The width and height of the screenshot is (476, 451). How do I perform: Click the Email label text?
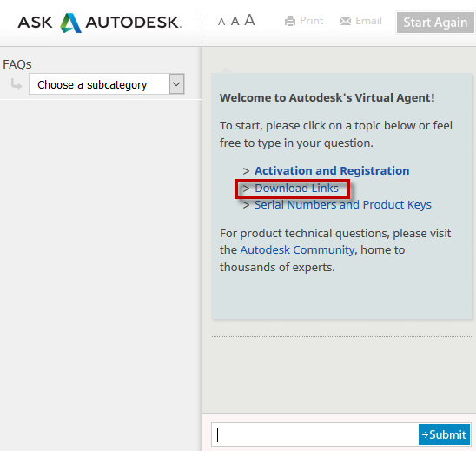368,21
